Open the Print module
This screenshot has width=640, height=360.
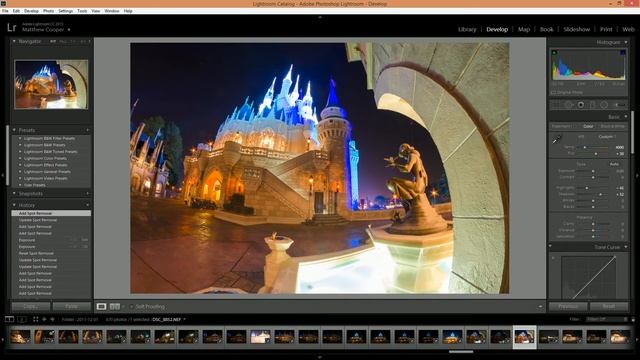pyautogui.click(x=606, y=29)
